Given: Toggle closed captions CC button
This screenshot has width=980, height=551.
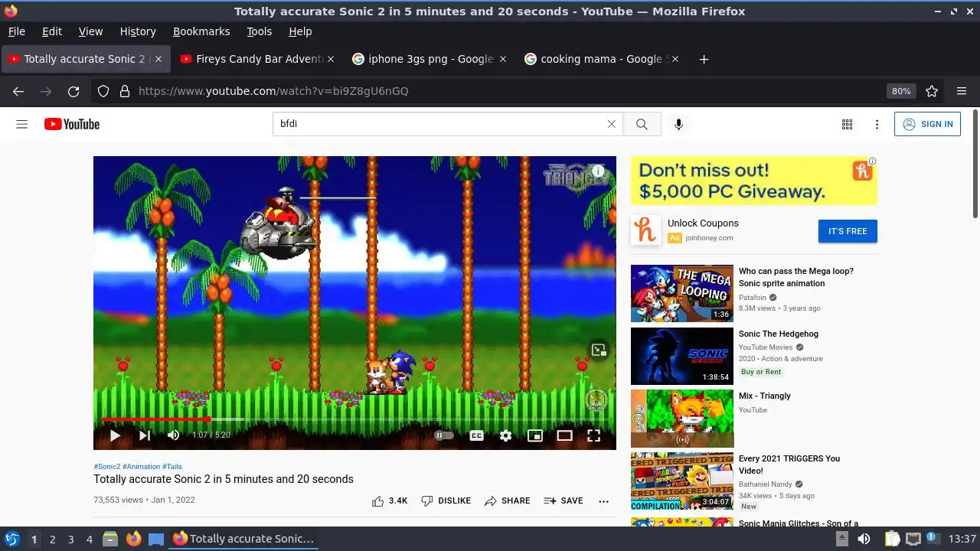Looking at the screenshot, I should [476, 435].
